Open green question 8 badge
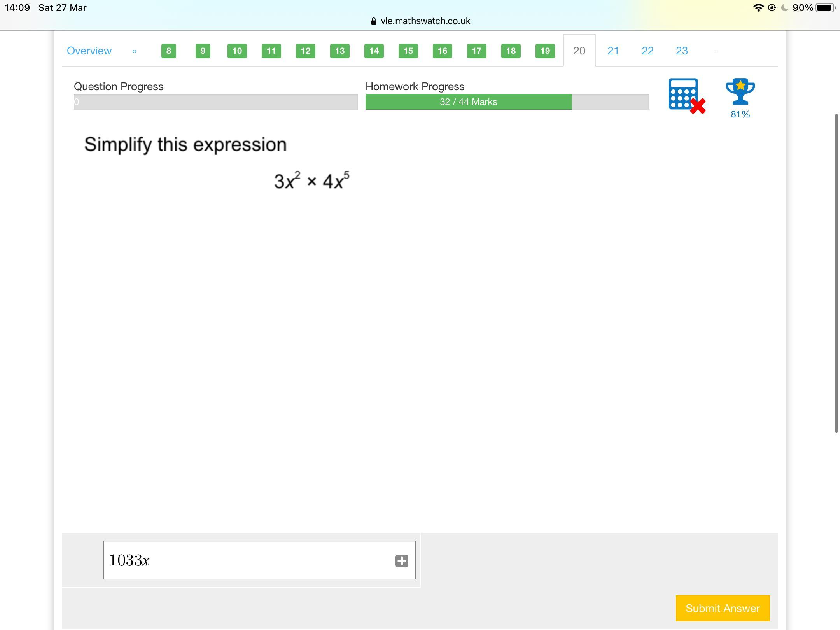Image resolution: width=840 pixels, height=630 pixels. point(168,51)
